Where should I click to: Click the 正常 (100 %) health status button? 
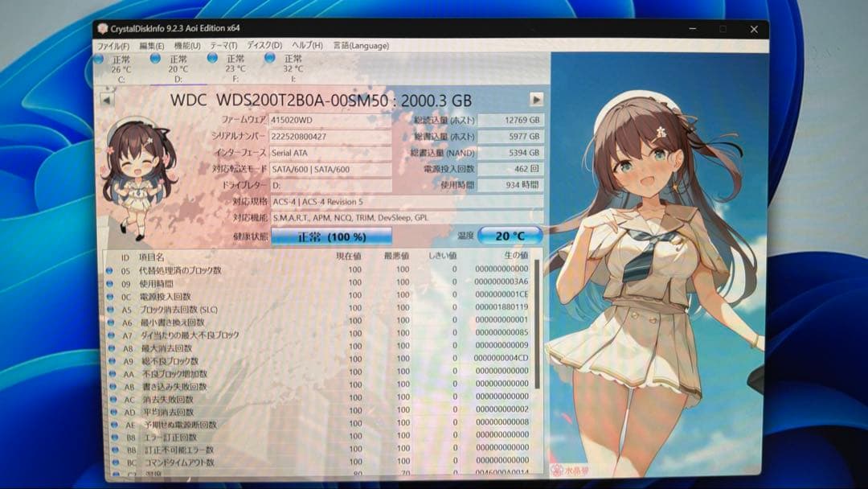point(332,236)
